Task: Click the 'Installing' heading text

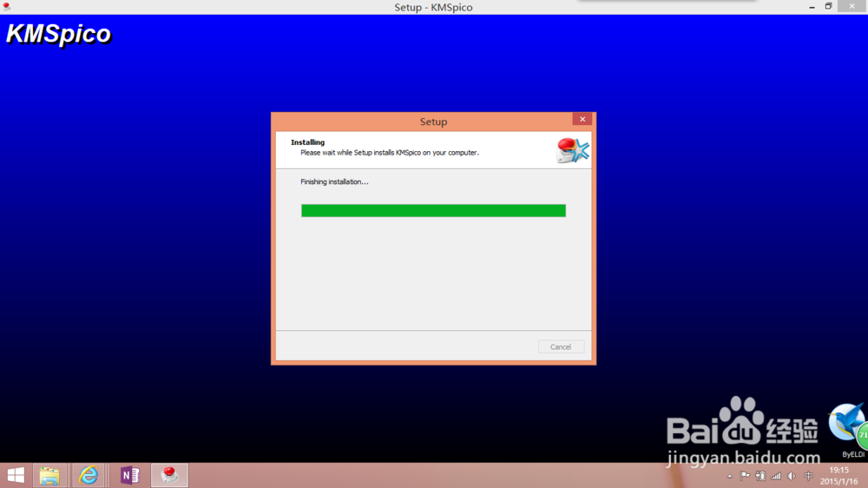Action: point(308,142)
